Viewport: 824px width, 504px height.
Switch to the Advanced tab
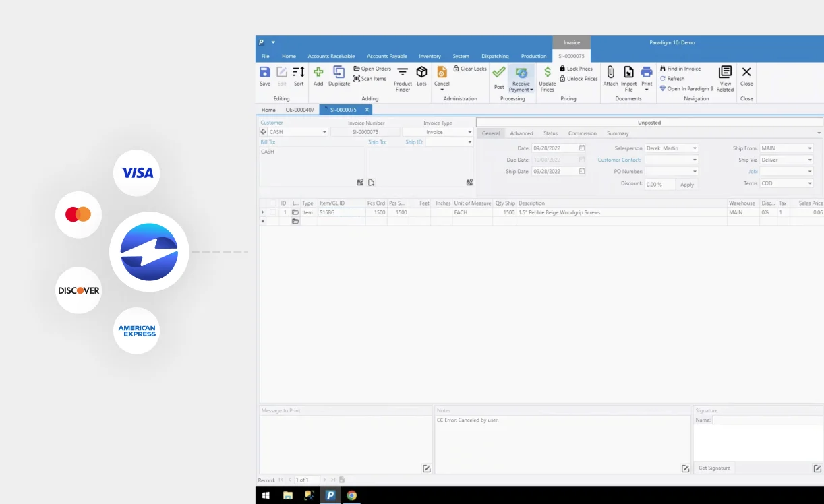click(521, 133)
